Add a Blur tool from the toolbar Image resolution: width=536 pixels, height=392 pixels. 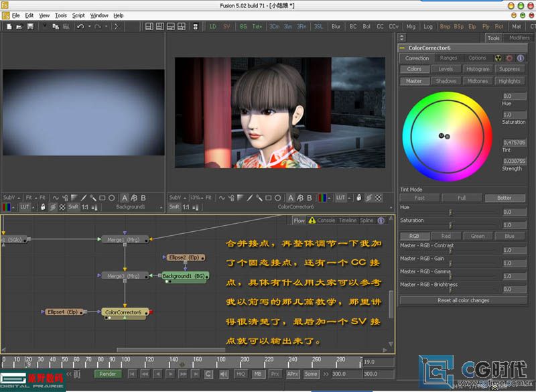[x=336, y=27]
